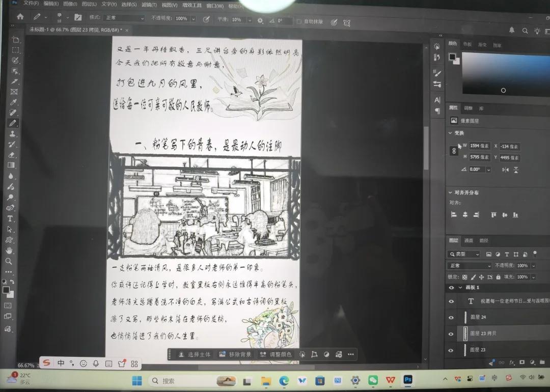Flip horizontally in Transform properties

(x=505, y=170)
